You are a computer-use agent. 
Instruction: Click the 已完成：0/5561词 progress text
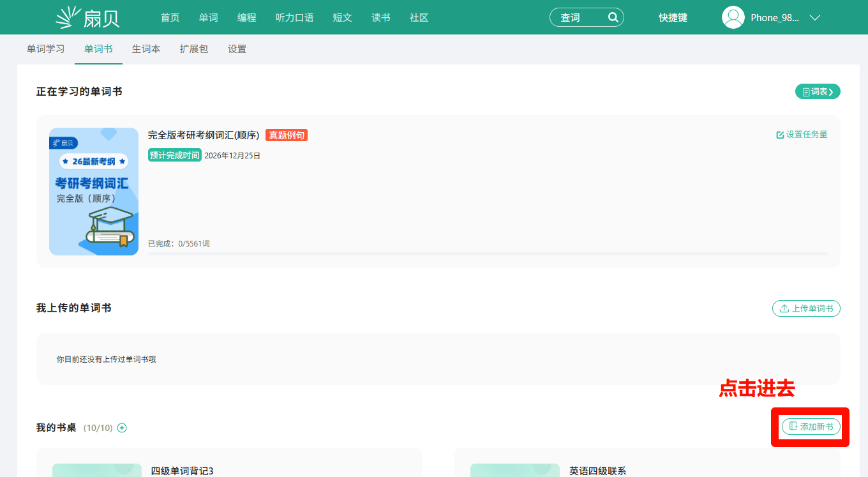(x=179, y=244)
